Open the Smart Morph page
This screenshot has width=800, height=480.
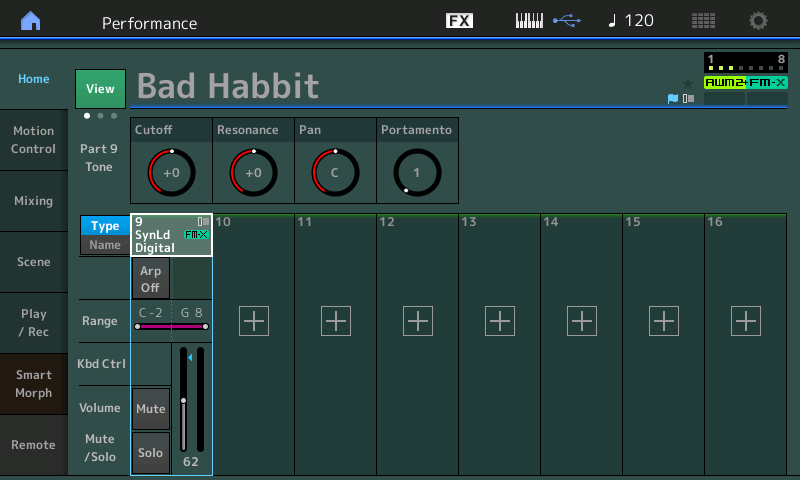pyautogui.click(x=34, y=384)
